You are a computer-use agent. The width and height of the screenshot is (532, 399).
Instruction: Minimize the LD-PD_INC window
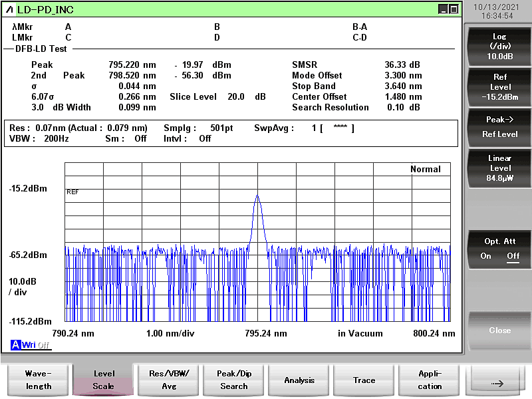point(443,9)
